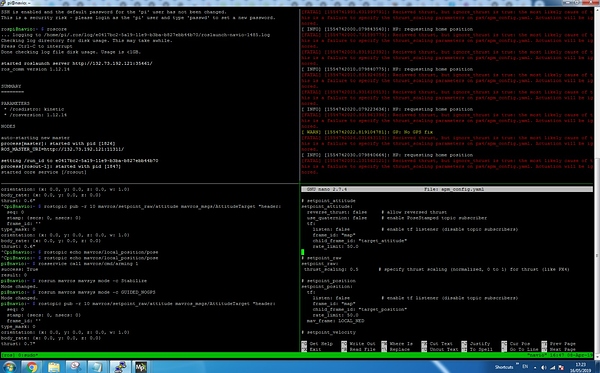Click the 'thrust_scaling: 0.5' line in nano
600x373 pixels.
coord(331,269)
